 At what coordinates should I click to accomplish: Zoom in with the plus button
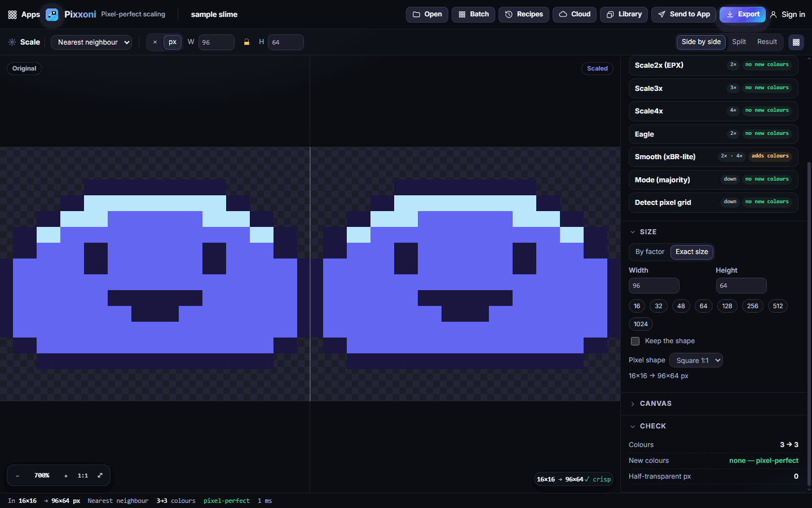coord(66,476)
